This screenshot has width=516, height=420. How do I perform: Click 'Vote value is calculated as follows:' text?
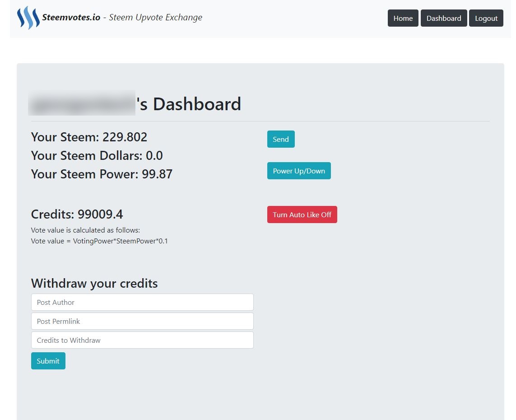tap(86, 230)
